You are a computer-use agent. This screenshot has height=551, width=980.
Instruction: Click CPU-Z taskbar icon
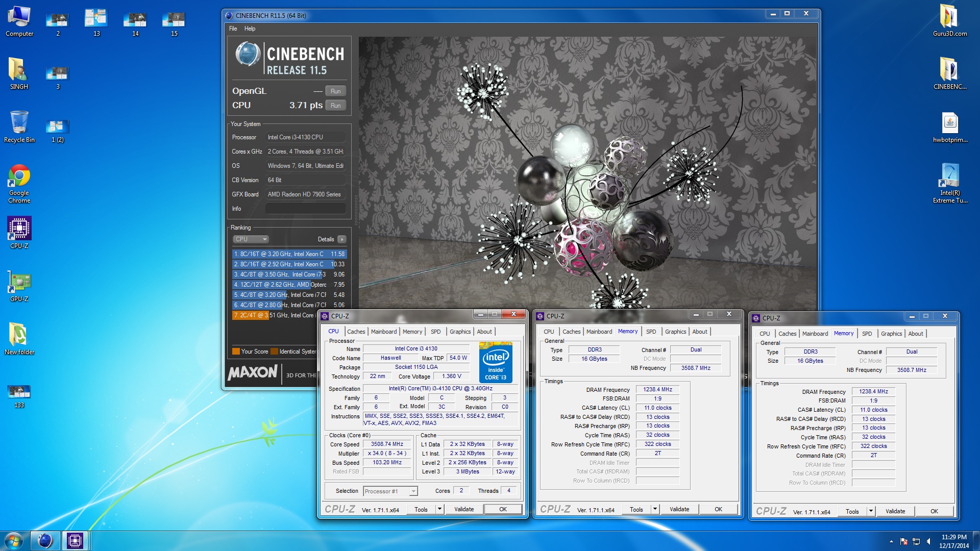coord(75,541)
